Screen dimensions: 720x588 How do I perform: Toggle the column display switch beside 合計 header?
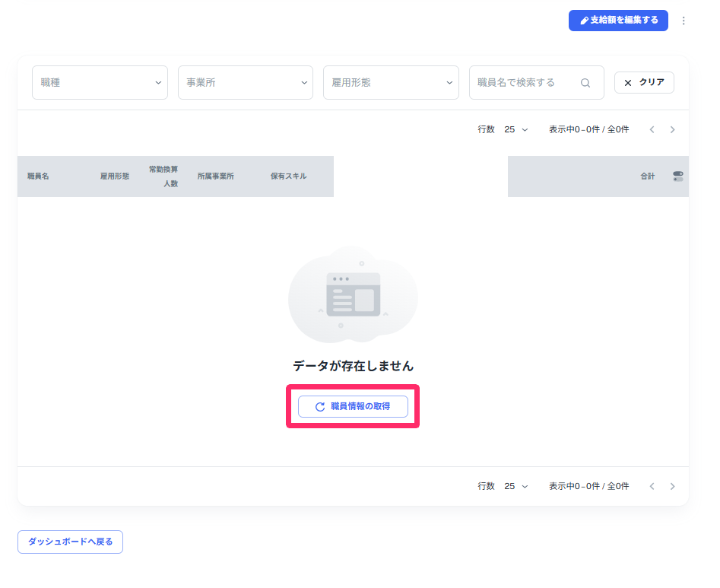point(676,176)
